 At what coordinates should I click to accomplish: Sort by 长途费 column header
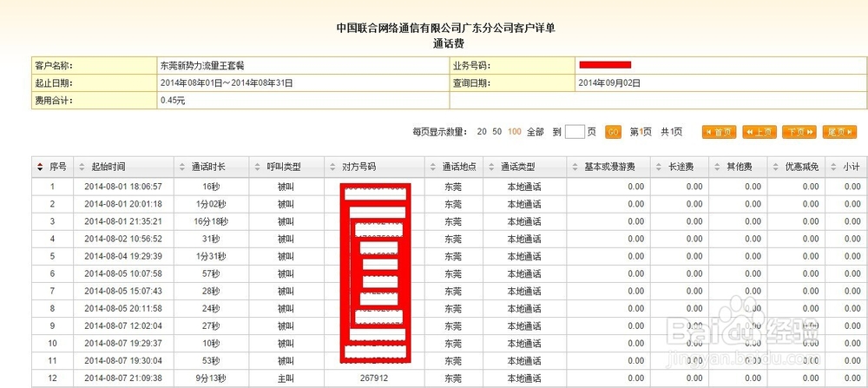point(680,167)
